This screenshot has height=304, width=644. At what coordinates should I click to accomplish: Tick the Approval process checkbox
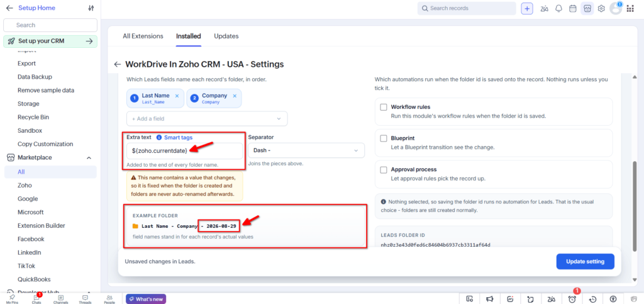[x=384, y=170]
